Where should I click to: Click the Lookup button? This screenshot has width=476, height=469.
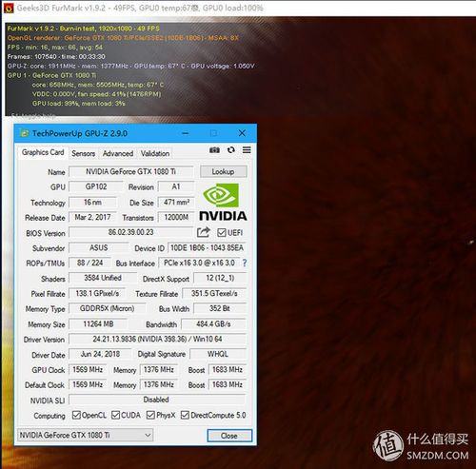point(223,171)
